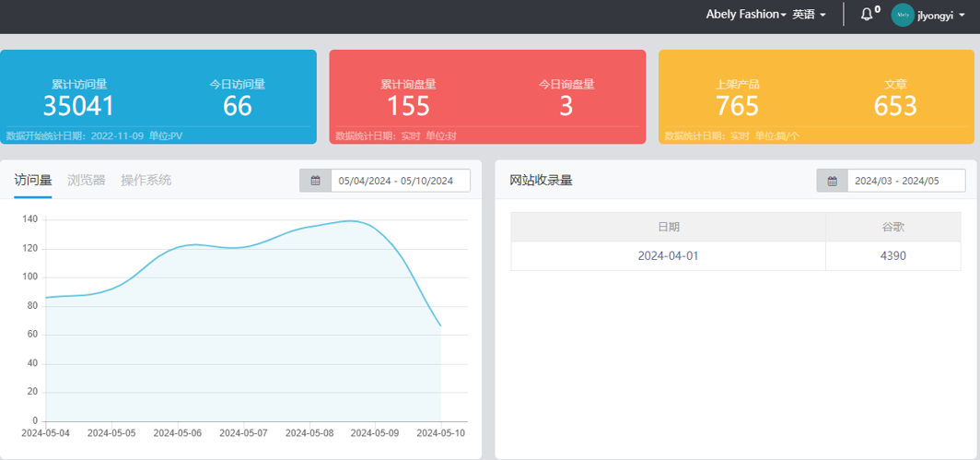Open the Abely Fashion site dropdown
This screenshot has height=460, width=980.
tap(745, 15)
